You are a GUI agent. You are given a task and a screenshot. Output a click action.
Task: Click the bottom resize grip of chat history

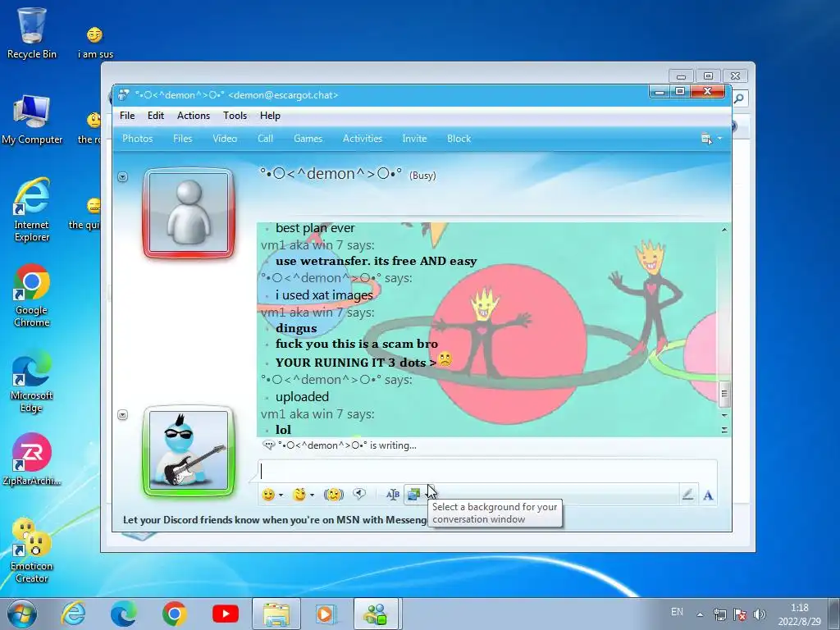pyautogui.click(x=724, y=430)
